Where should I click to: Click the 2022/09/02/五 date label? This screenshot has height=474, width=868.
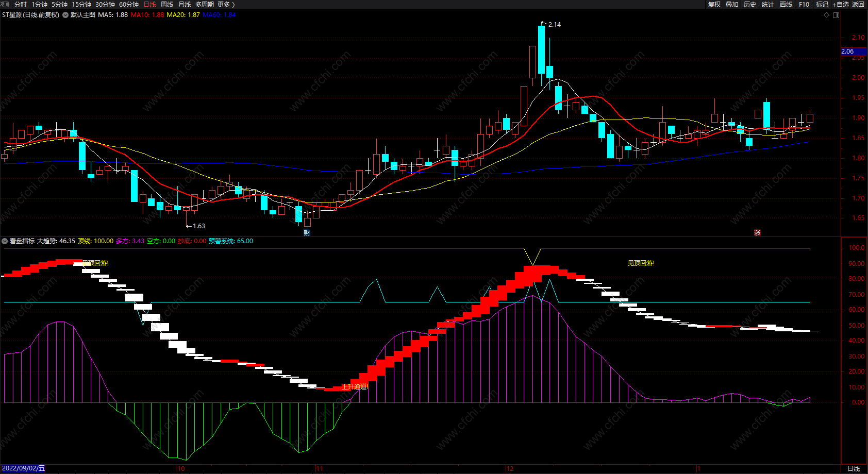[x=23, y=469]
